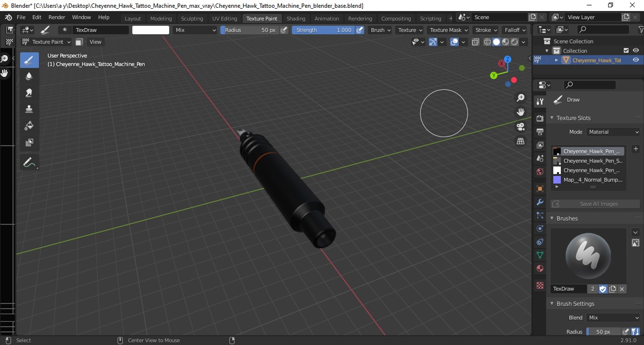644x345 pixels.
Task: Open the Material properties tab
Action: pos(540,268)
